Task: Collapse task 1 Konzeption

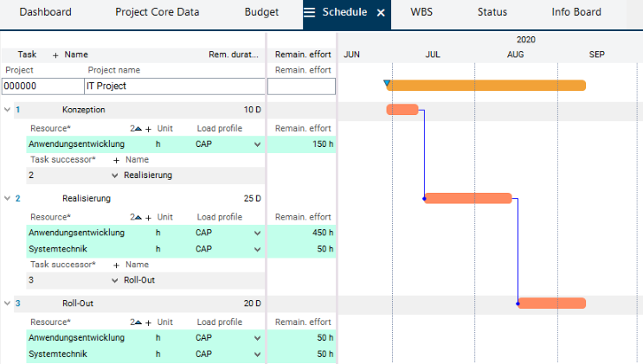Action: [x=8, y=110]
